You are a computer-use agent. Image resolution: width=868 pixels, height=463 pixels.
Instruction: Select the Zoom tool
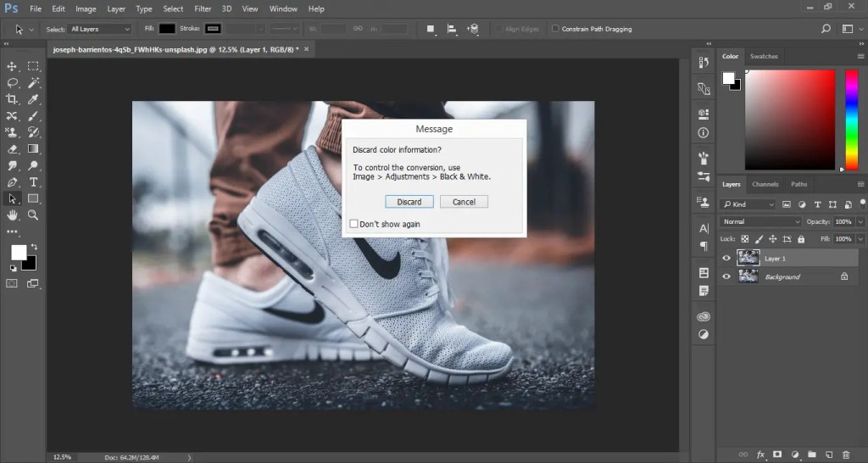click(33, 215)
